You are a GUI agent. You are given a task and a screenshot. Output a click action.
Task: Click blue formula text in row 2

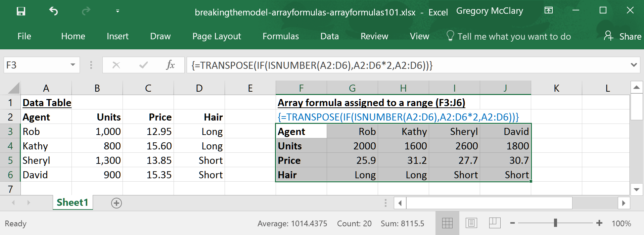point(398,117)
